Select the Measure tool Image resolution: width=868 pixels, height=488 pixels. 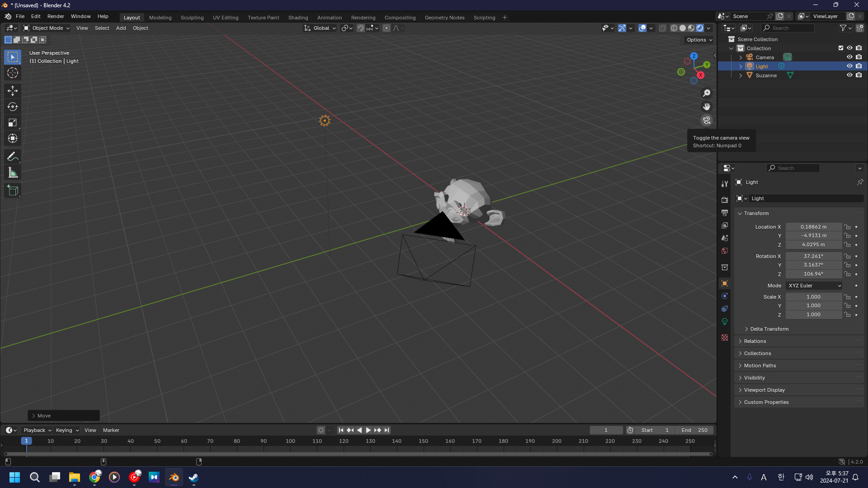point(13,173)
